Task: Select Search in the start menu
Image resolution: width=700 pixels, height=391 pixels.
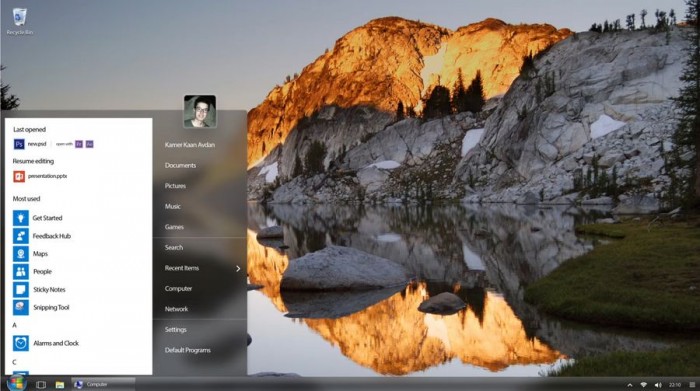Action: (x=174, y=247)
